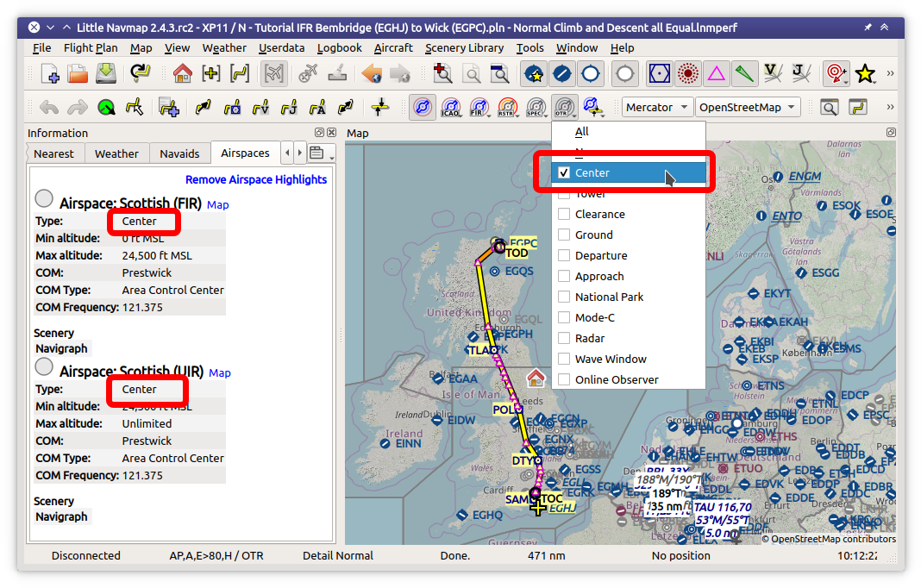Save the flight plan with the disk icon
Screen dimensions: 921x588
tap(106, 73)
